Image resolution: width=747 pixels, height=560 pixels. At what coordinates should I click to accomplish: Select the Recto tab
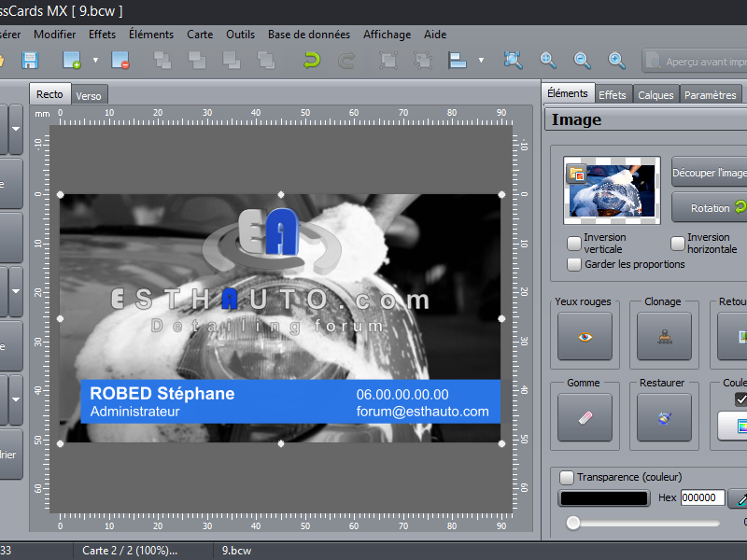pyautogui.click(x=50, y=94)
